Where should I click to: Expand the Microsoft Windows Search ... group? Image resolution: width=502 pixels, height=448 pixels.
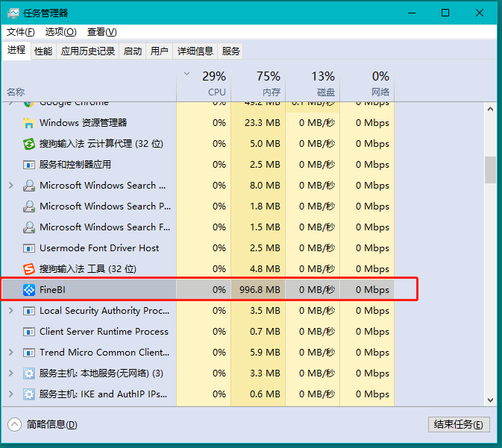tap(11, 186)
